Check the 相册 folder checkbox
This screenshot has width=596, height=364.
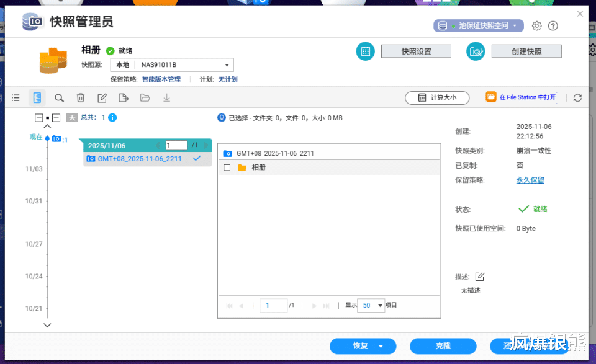pos(227,167)
